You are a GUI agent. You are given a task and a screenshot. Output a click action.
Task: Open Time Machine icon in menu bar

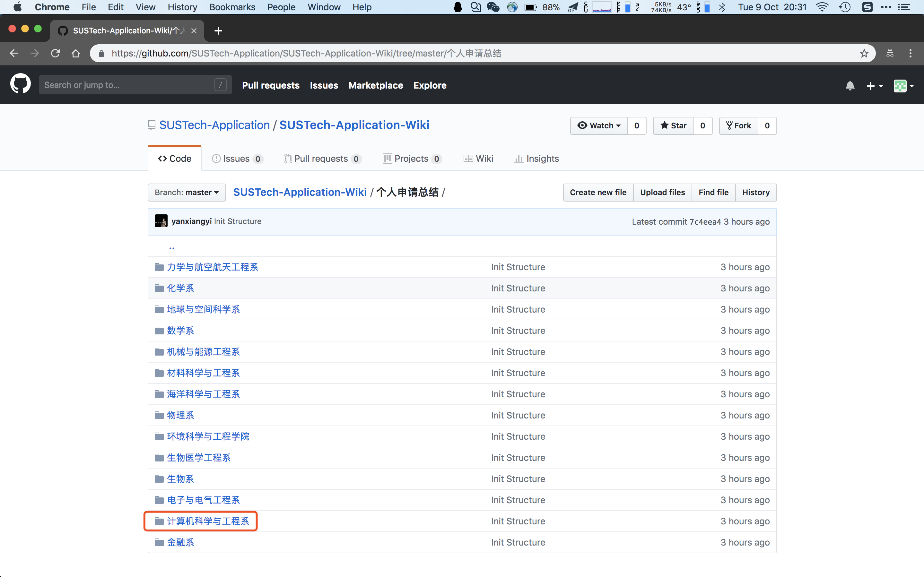click(845, 7)
